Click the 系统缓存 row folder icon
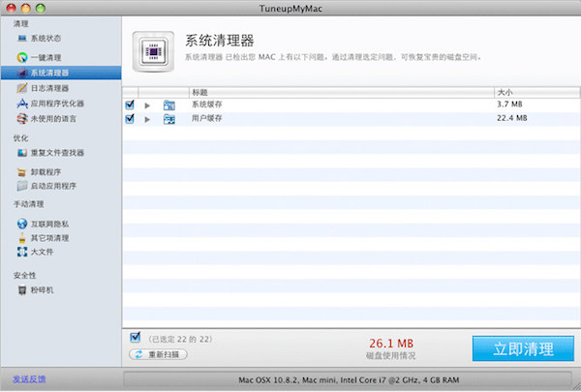581x392 pixels. click(169, 106)
